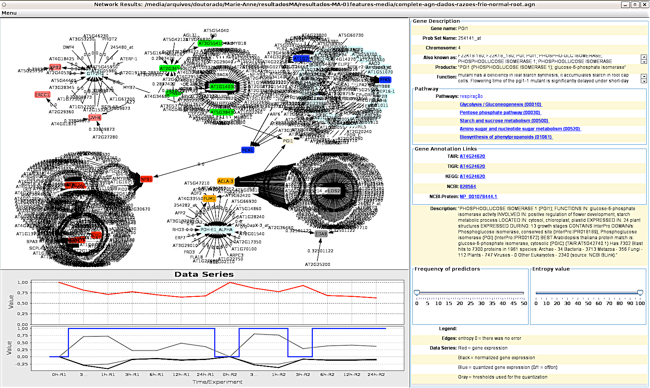
Task: Select the blue PDK1 node
Action: click(247, 150)
